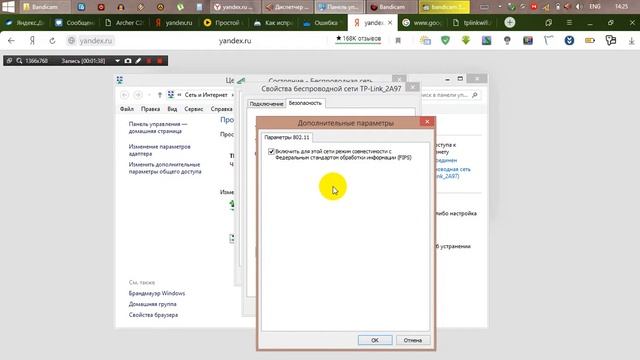Uncheck the FIPS compatibility mode checkbox
The height and width of the screenshot is (360, 640).
[x=271, y=151]
